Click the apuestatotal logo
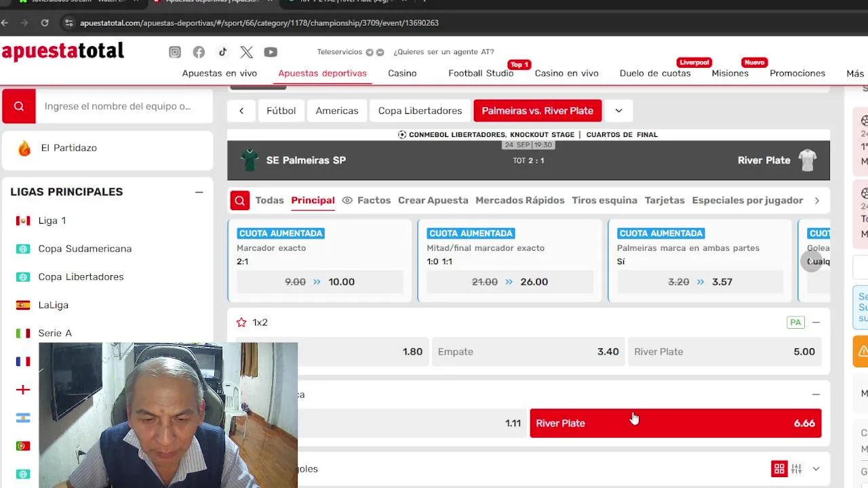The image size is (868, 488). (x=63, y=52)
